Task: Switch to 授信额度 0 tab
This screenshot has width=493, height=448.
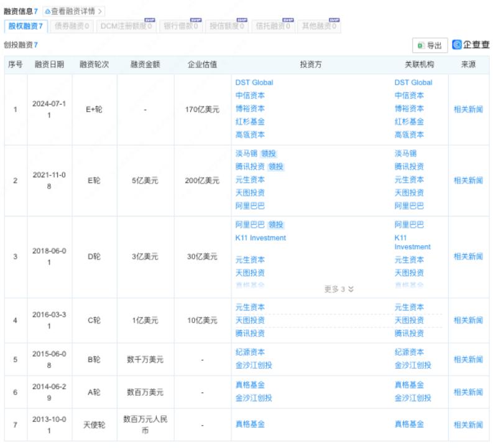Action: tap(227, 26)
